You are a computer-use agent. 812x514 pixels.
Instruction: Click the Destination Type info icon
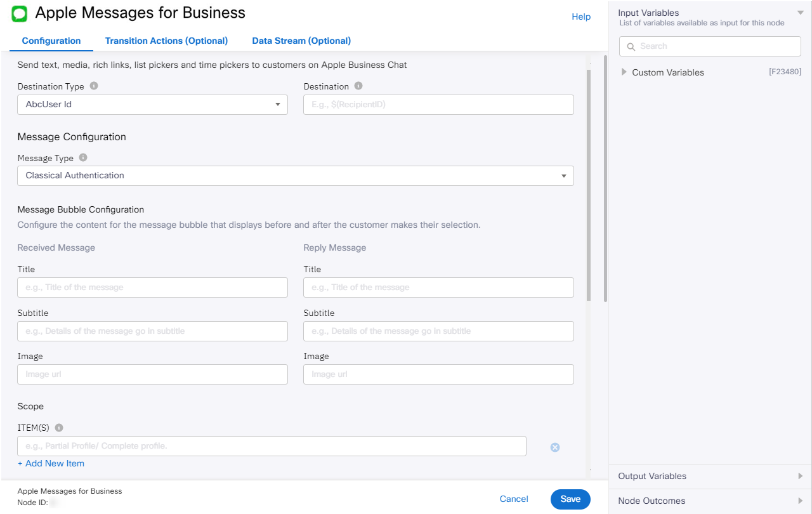click(x=94, y=86)
